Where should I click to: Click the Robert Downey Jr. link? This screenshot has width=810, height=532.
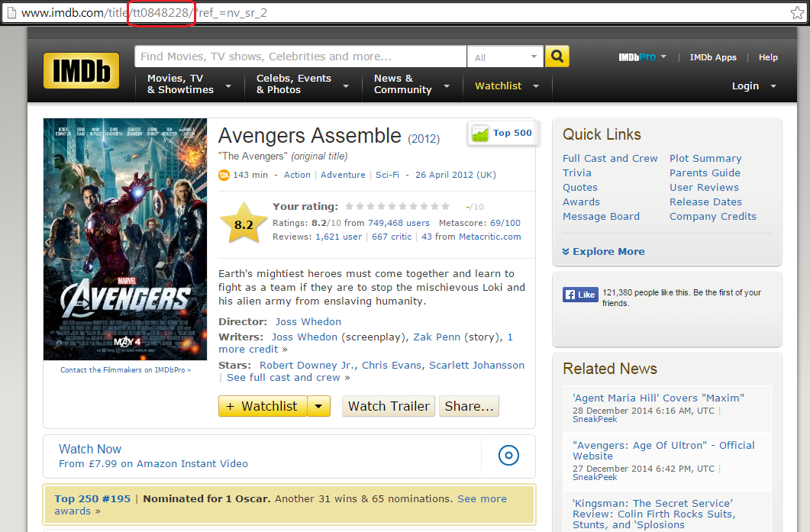307,365
